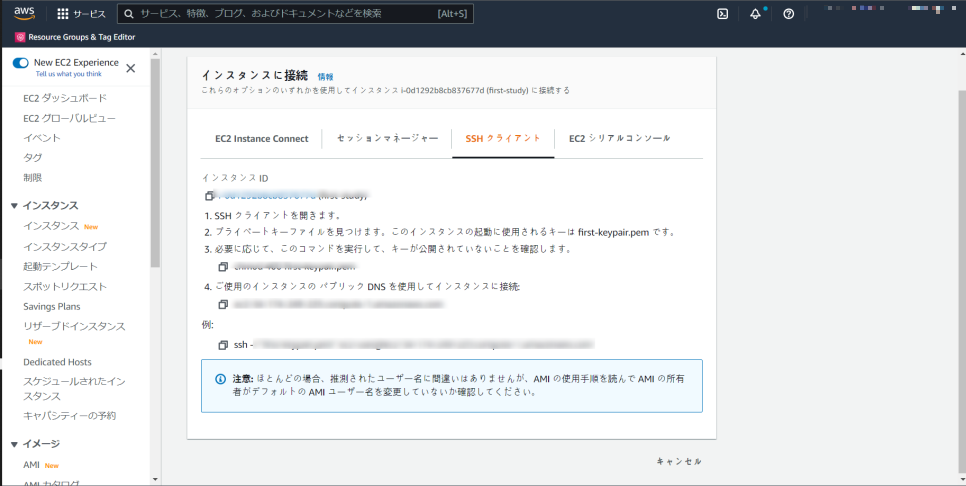This screenshot has height=486, width=966.
Task: Open イベント in sidebar
Action: [x=42, y=138]
